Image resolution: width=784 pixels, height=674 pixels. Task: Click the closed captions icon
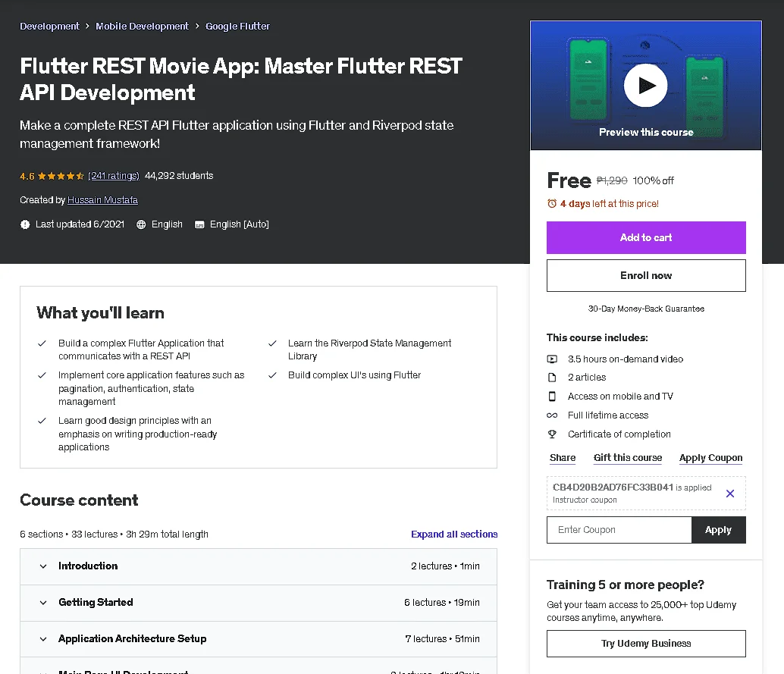(199, 224)
